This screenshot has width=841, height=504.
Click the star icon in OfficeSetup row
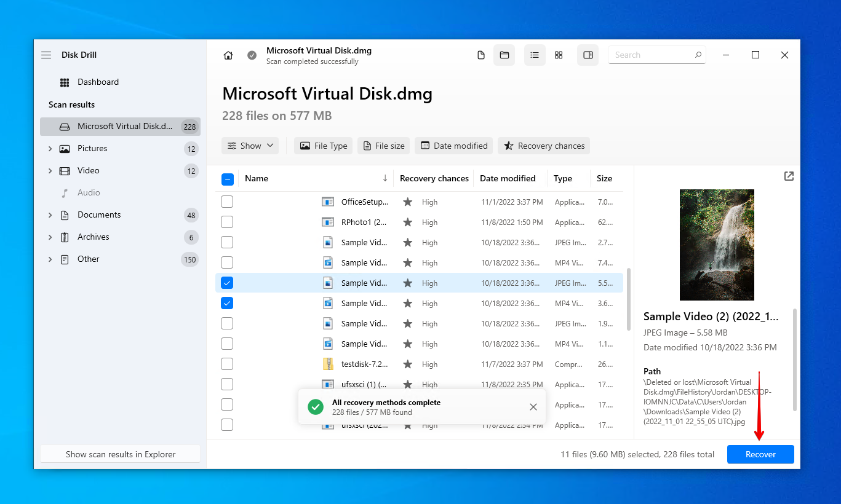[x=407, y=202]
